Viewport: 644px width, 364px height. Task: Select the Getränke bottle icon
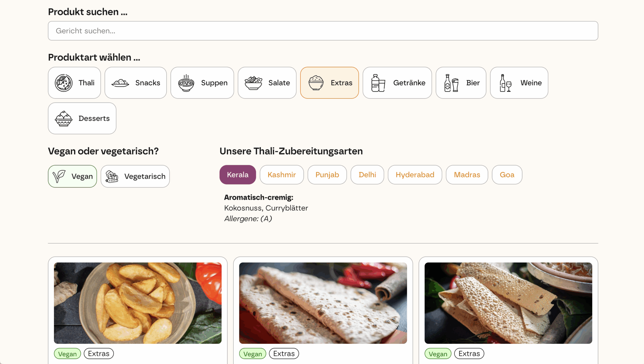[x=378, y=83]
